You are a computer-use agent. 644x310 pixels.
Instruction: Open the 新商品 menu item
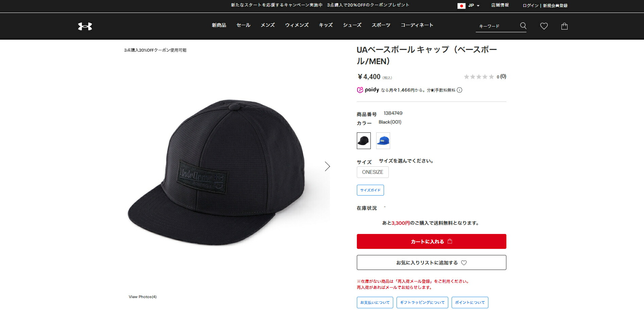point(219,25)
